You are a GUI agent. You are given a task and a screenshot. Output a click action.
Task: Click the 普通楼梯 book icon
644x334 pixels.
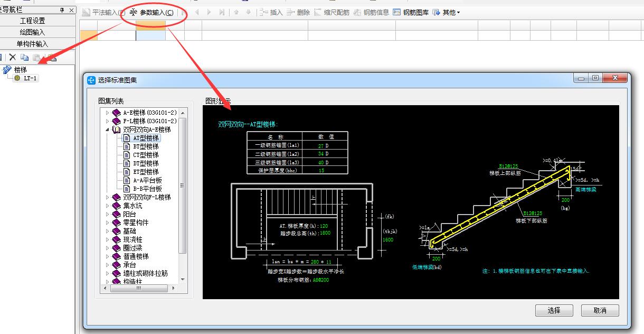[117, 256]
